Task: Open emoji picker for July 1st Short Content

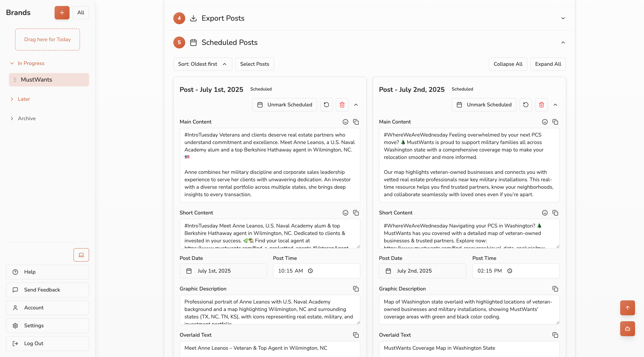Action: 345,213
